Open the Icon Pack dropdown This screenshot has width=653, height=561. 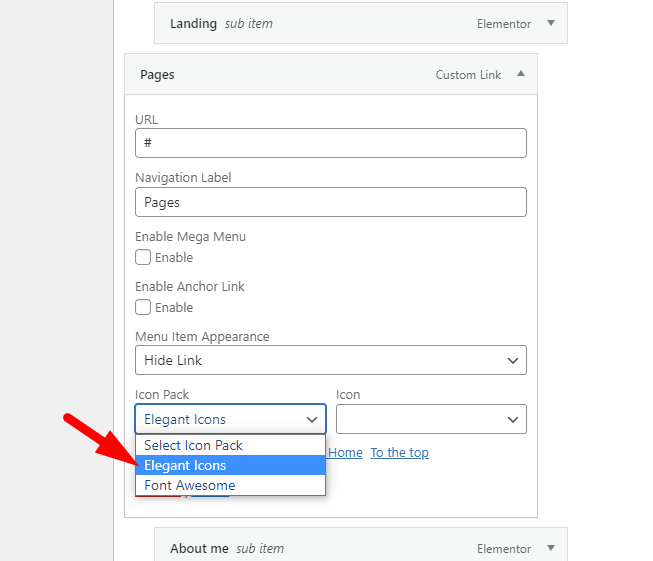[230, 419]
